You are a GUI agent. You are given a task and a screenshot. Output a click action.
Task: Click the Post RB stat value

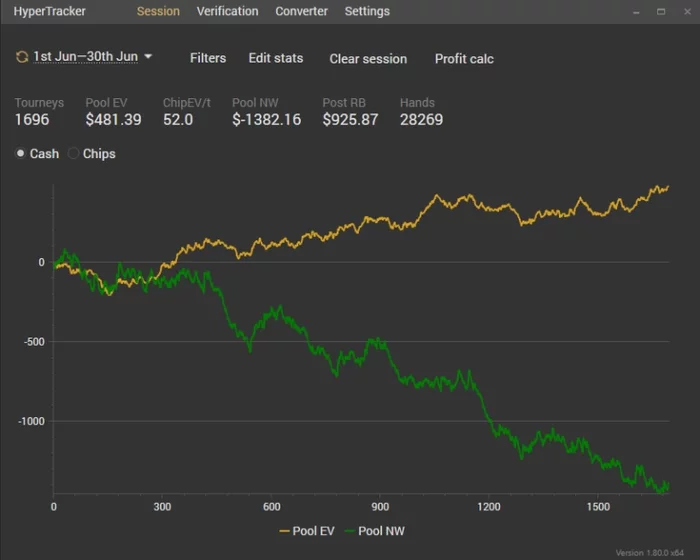(x=350, y=120)
